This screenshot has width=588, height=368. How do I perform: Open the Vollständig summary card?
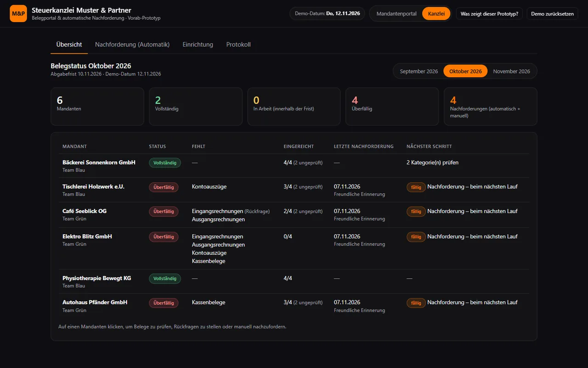[x=196, y=107]
